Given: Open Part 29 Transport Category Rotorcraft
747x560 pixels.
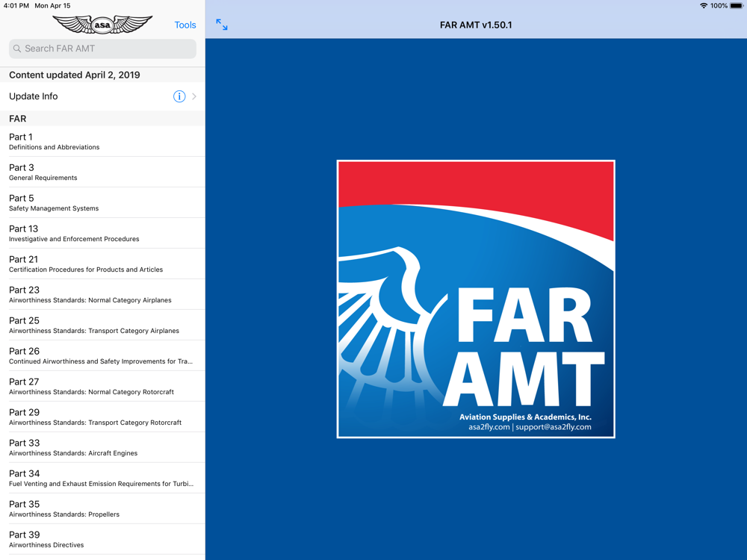Looking at the screenshot, I should pyautogui.click(x=102, y=417).
